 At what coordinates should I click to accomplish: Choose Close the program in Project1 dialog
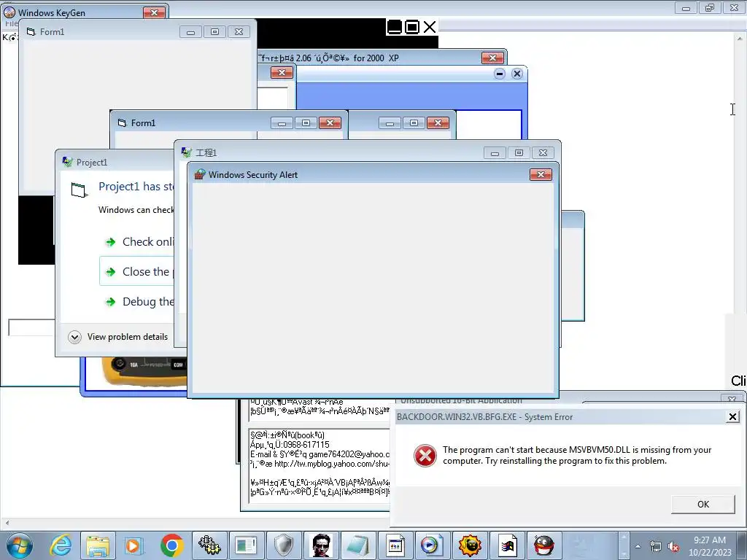pyautogui.click(x=136, y=271)
